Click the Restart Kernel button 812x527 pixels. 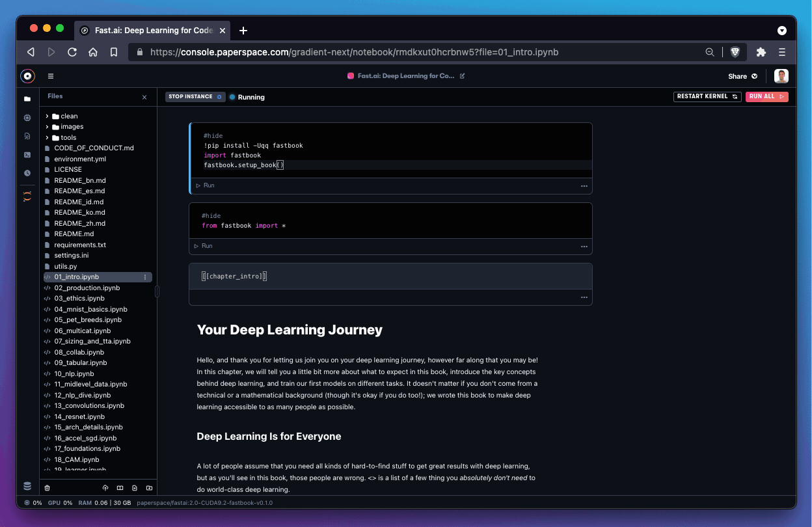click(707, 96)
